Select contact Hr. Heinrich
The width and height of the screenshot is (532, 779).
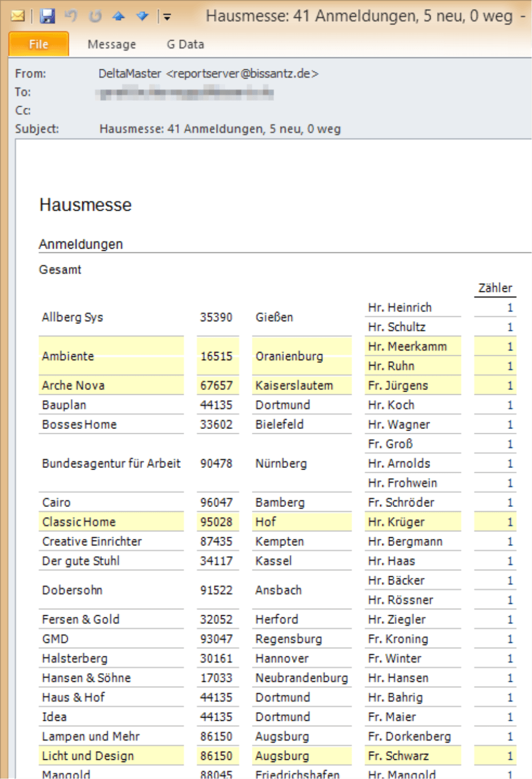[400, 307]
